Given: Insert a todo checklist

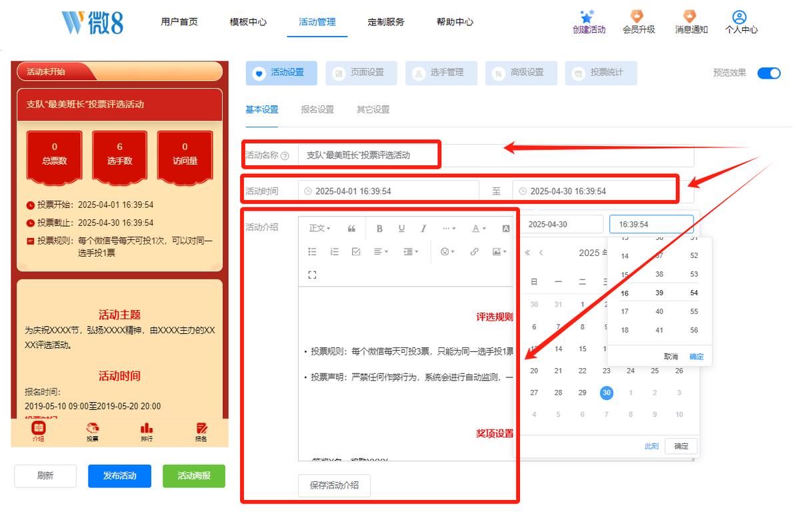Looking at the screenshot, I should click(356, 251).
